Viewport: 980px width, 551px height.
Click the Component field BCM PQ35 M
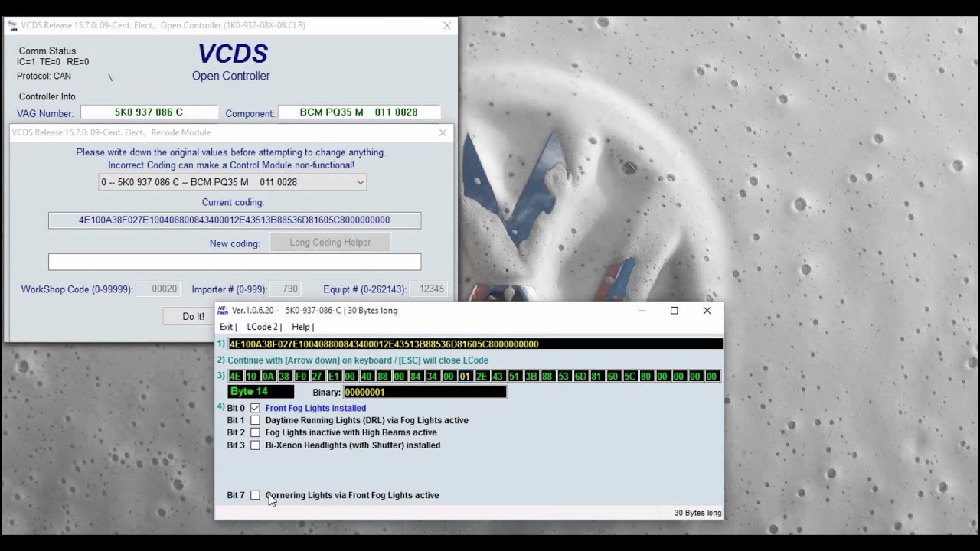(359, 112)
